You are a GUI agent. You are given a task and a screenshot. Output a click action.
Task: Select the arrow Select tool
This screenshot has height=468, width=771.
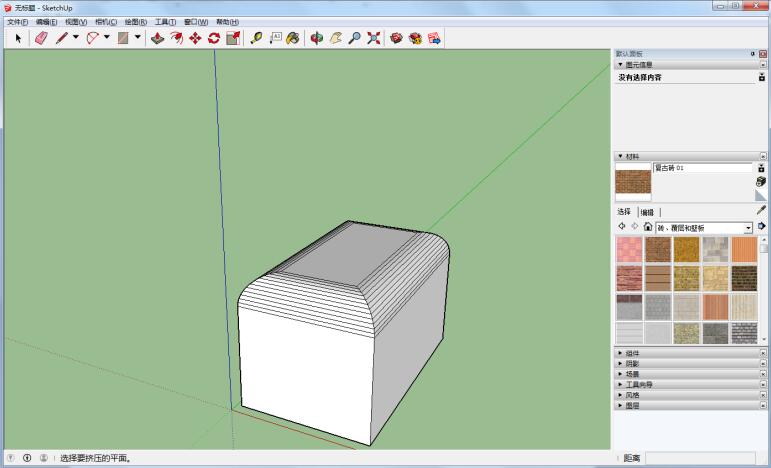coord(18,38)
